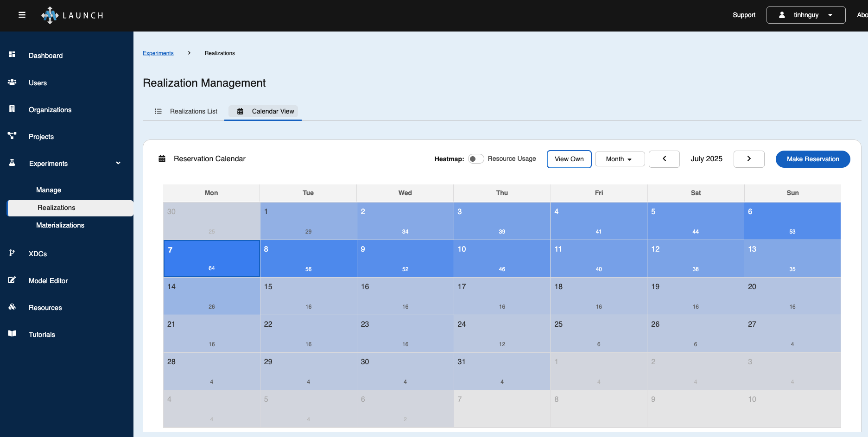Toggle the View Own filter button

569,159
